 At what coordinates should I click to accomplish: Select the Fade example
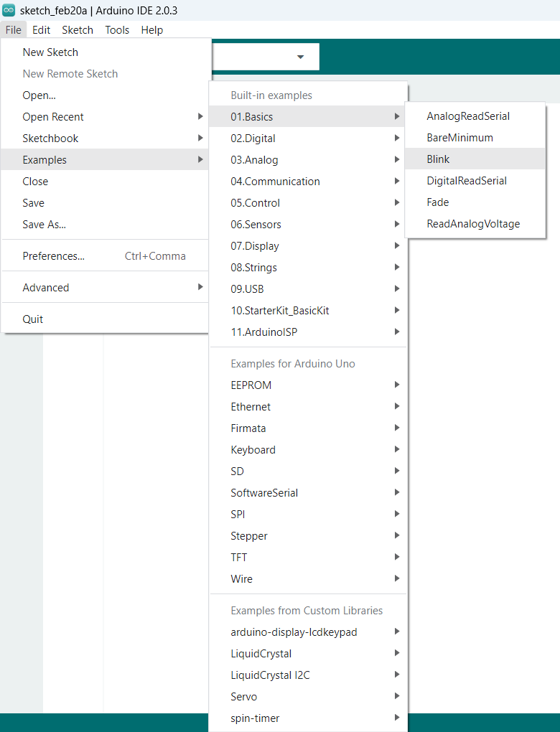(x=437, y=202)
